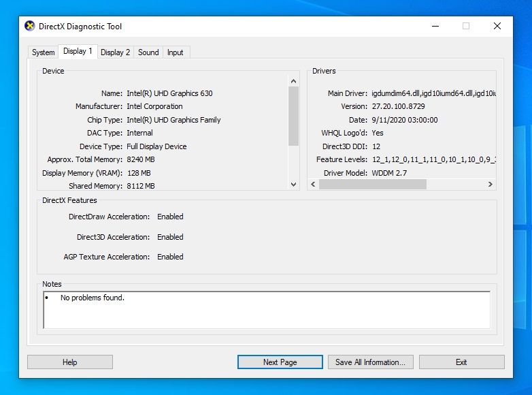This screenshot has height=395, width=532.
Task: Click the Drivers horizontal scrollbar thumb
Action: coord(373,184)
